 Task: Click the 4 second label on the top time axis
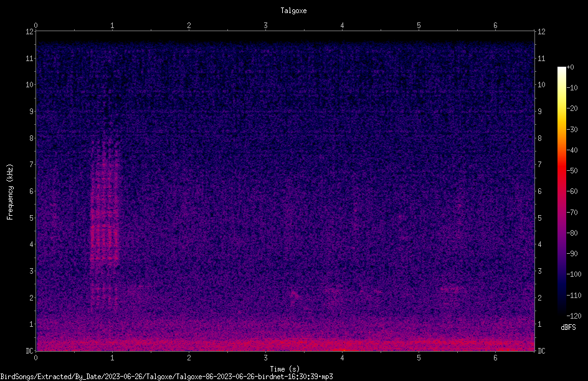coord(342,26)
